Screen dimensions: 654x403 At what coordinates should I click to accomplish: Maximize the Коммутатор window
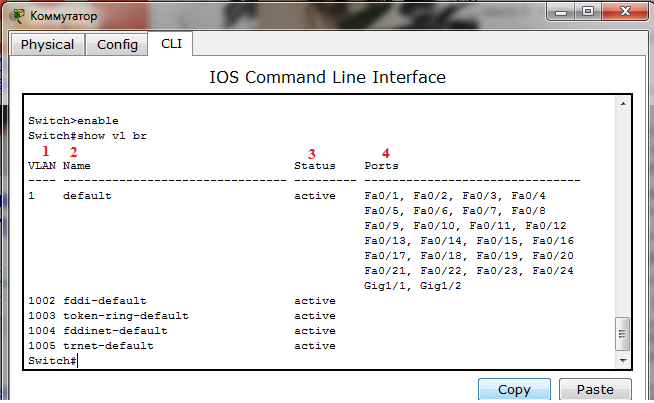click(x=588, y=12)
